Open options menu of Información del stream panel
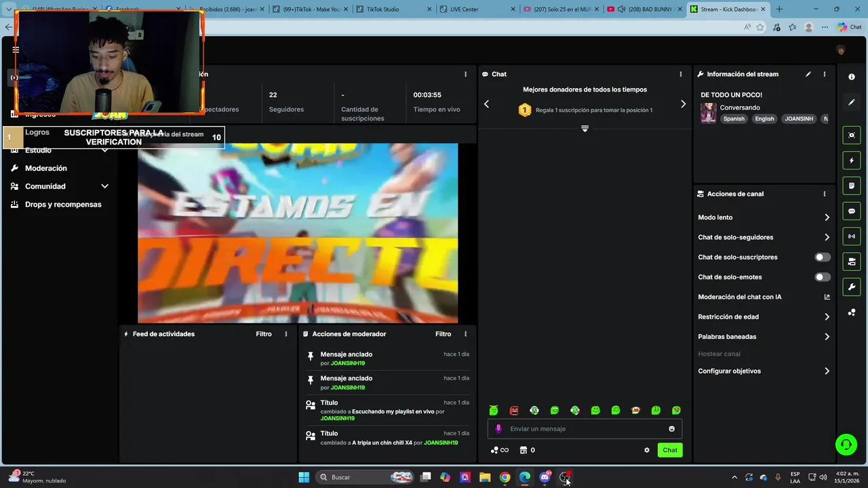The height and width of the screenshot is (488, 868). [x=825, y=74]
